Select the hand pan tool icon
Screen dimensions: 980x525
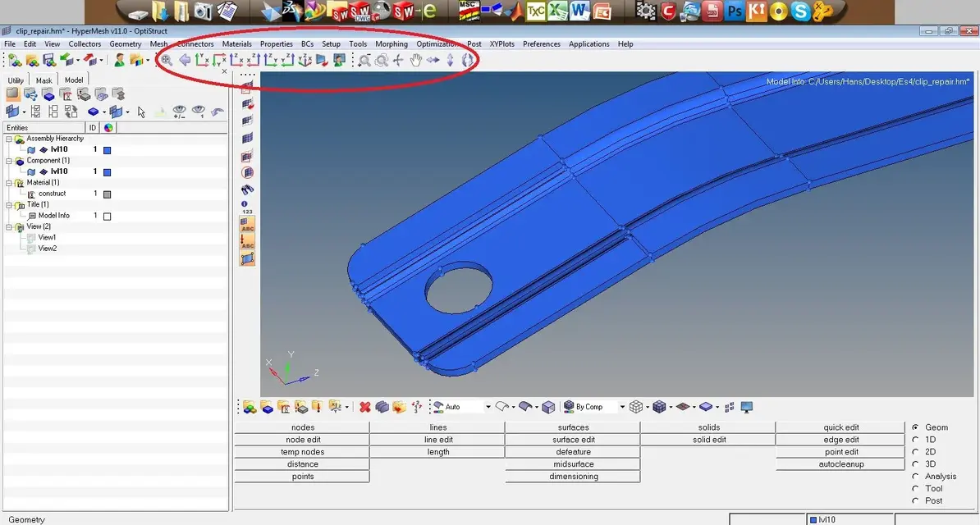point(415,60)
